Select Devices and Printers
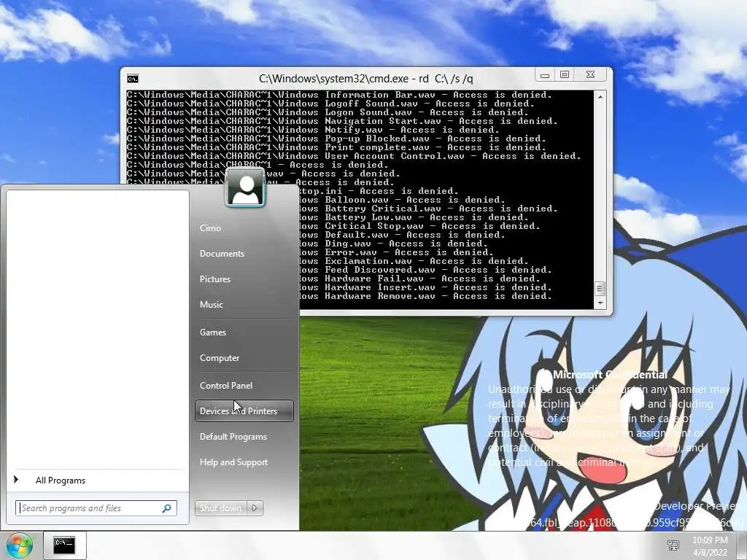747x560 pixels. [x=244, y=411]
